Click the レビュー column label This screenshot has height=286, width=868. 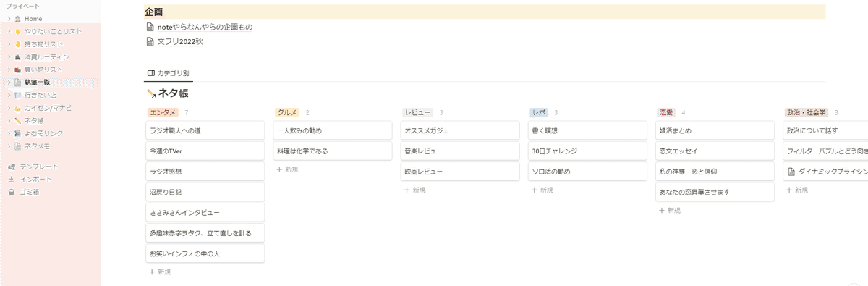pyautogui.click(x=417, y=112)
